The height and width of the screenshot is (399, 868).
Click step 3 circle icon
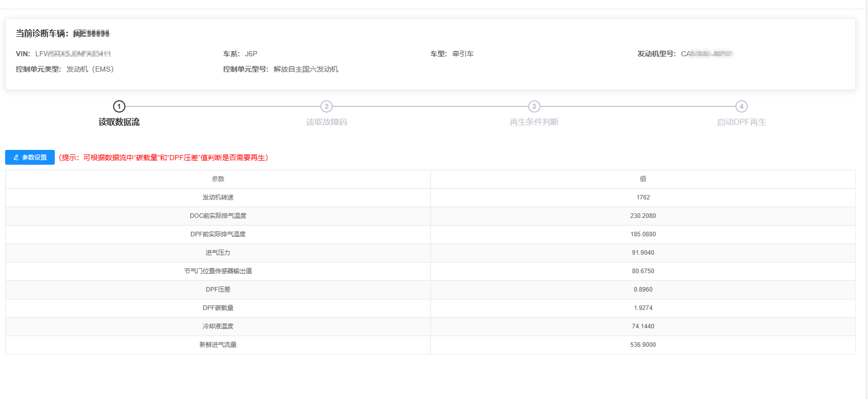tap(534, 106)
